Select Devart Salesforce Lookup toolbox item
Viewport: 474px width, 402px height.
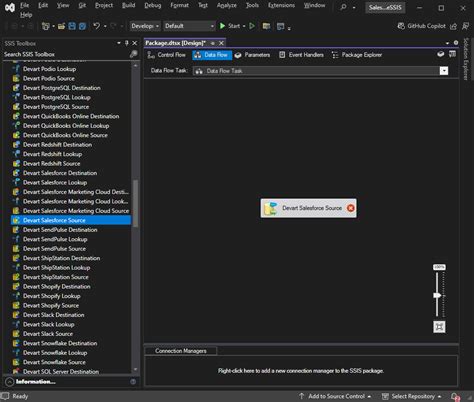[x=55, y=182]
